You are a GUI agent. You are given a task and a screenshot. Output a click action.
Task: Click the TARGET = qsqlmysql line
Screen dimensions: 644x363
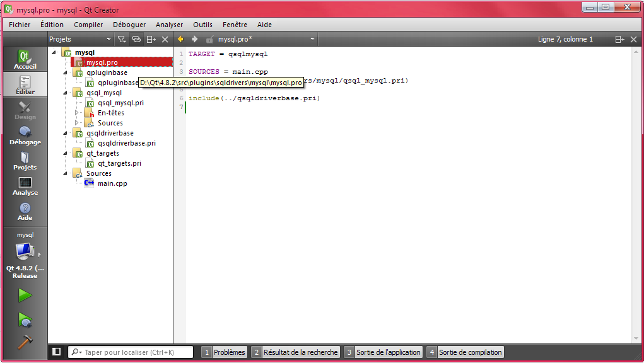click(x=228, y=54)
